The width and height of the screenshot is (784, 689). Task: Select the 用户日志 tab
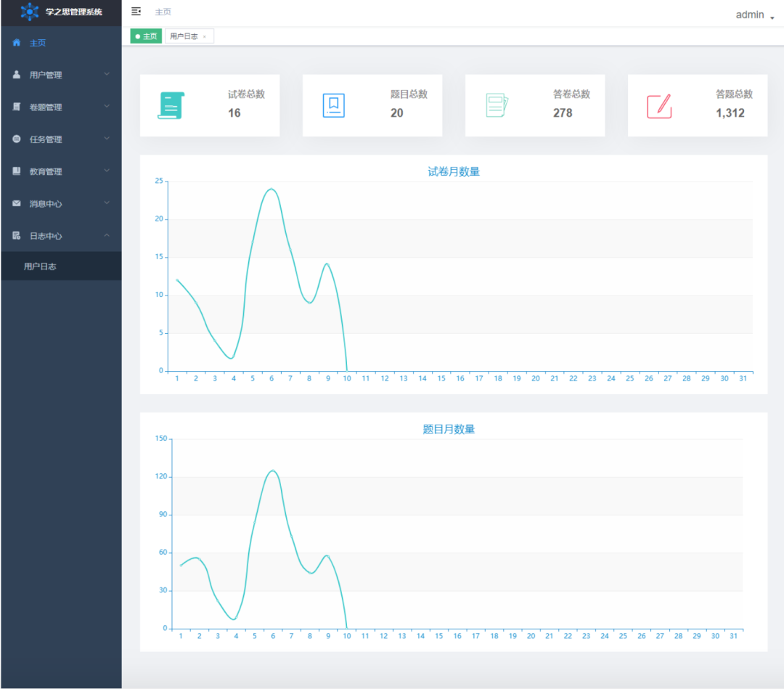pyautogui.click(x=184, y=36)
